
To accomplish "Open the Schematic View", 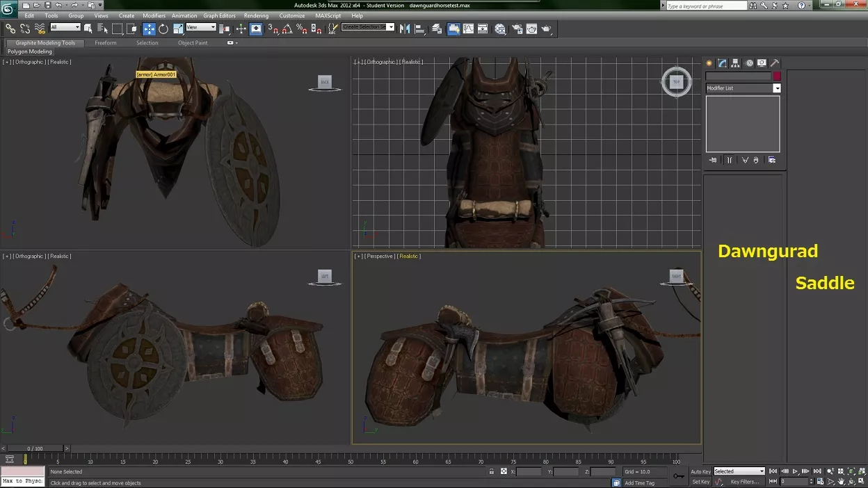I will pyautogui.click(x=483, y=29).
